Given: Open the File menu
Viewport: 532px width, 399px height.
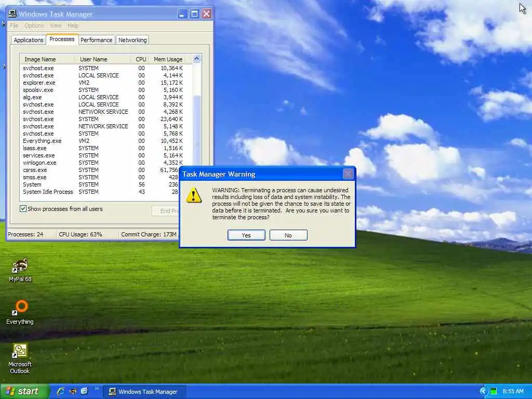Looking at the screenshot, I should click(14, 25).
